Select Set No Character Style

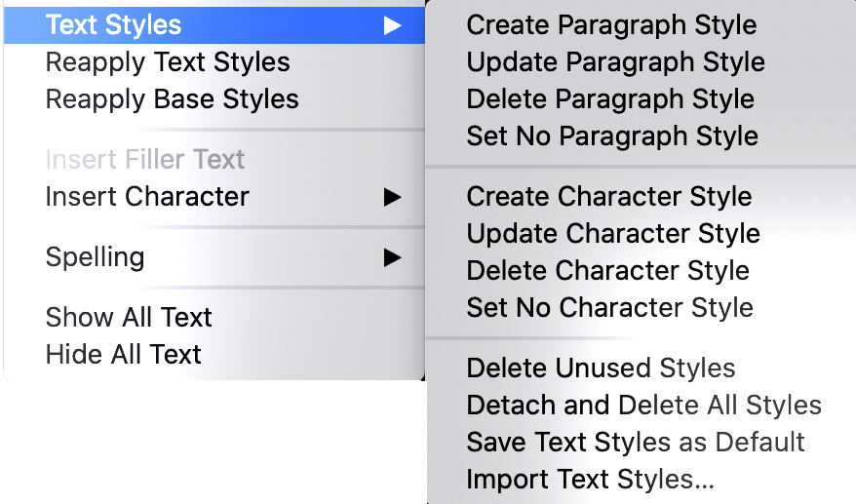[x=610, y=308]
